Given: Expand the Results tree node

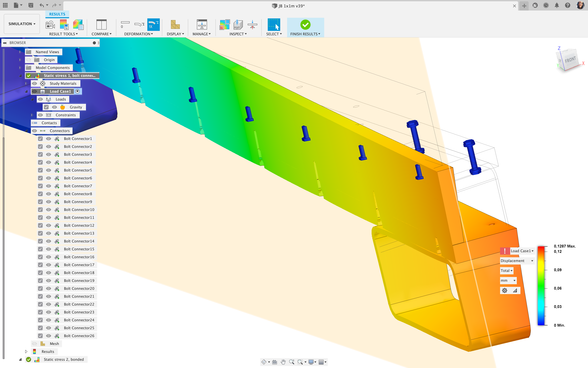Looking at the screenshot, I should [x=26, y=351].
